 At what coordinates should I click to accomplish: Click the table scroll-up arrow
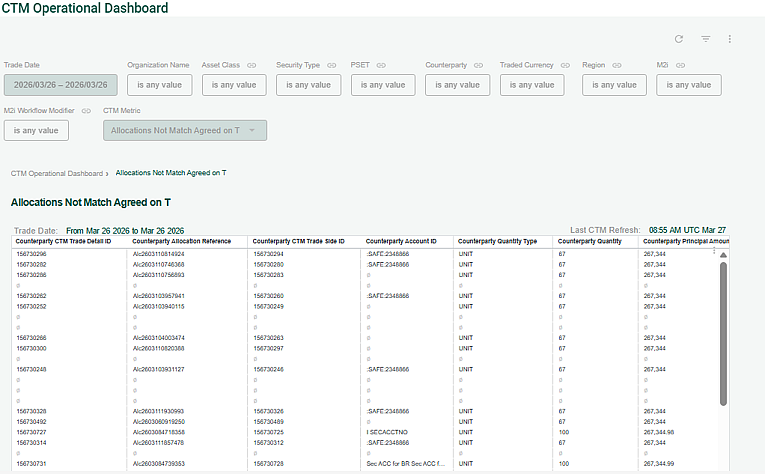[x=723, y=255]
